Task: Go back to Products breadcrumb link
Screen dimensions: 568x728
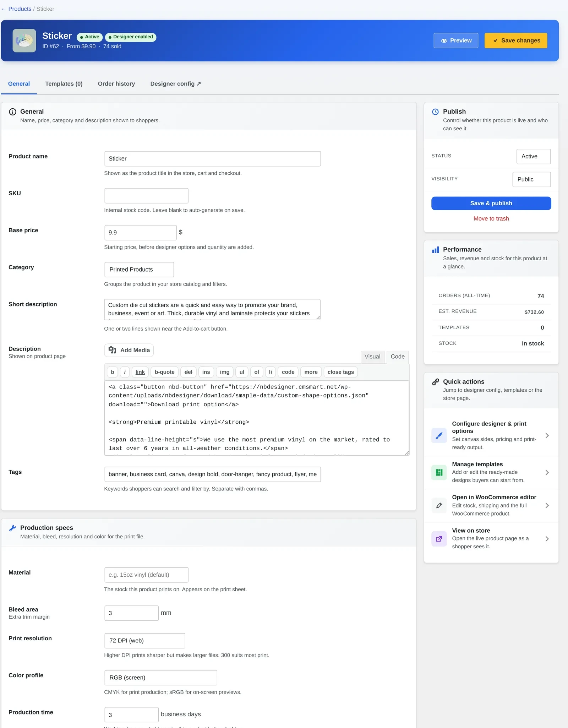Action: (20, 9)
